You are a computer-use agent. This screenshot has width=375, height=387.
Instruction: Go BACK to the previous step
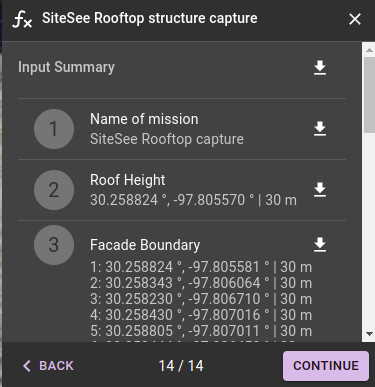coord(48,366)
